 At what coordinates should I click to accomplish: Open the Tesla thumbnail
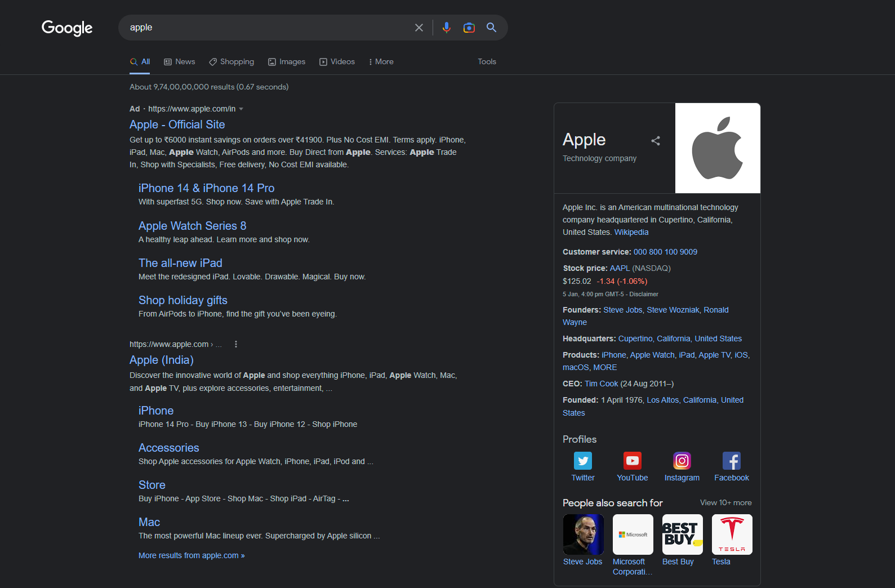[732, 534]
